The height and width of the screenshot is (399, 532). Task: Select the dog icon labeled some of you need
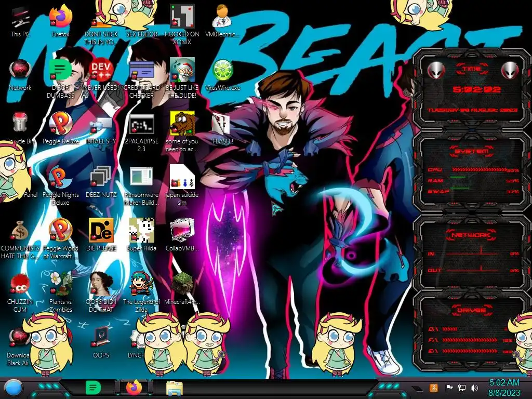point(182,124)
